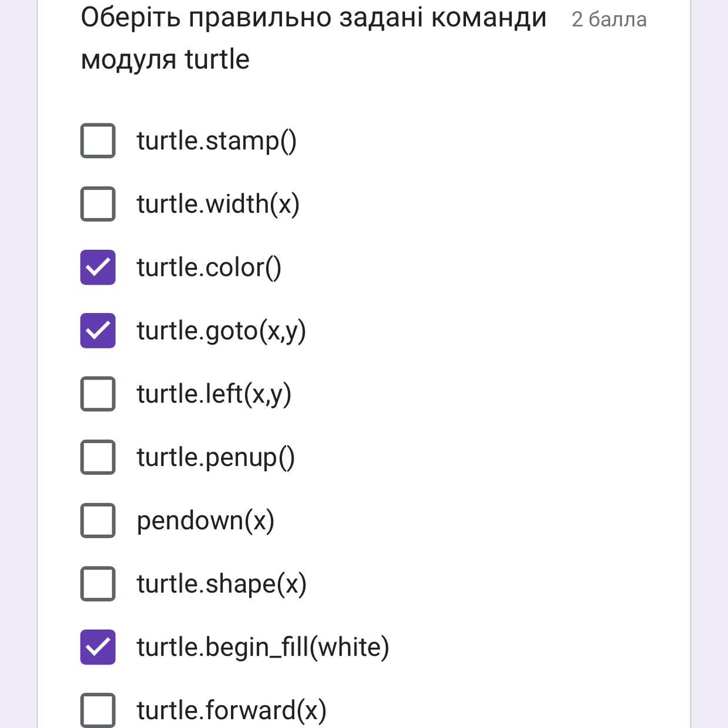The height and width of the screenshot is (728, 728).
Task: Check the turtle.stamp() checkbox
Action: click(98, 141)
